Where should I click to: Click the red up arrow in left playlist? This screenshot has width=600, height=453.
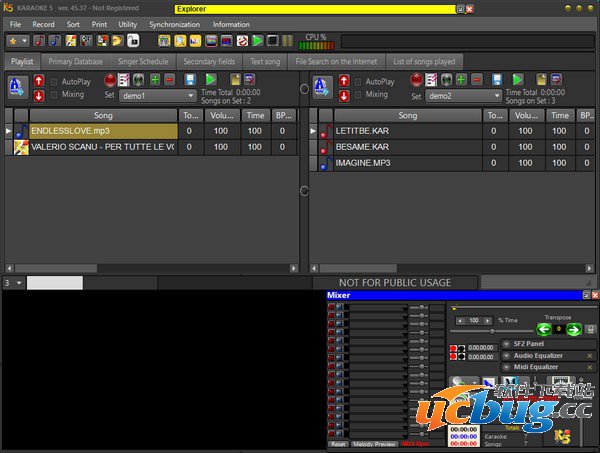click(39, 80)
